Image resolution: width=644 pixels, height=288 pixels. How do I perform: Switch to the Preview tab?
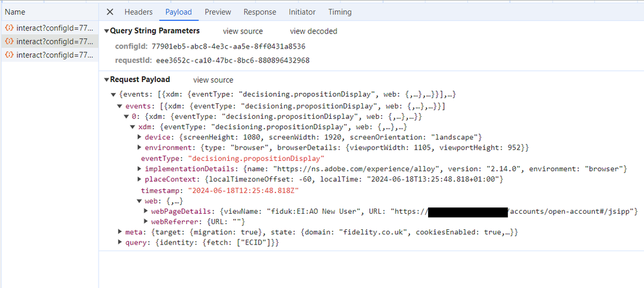coord(218,12)
